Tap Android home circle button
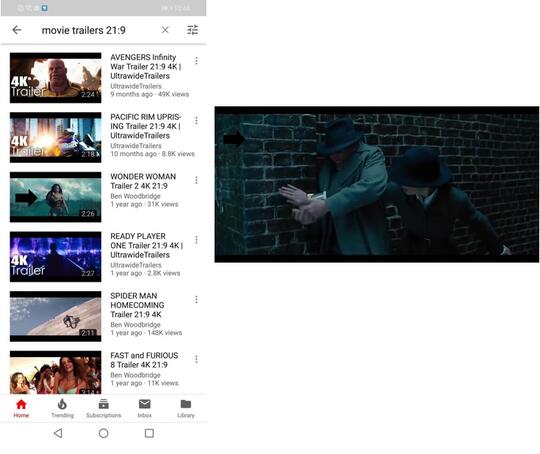 tap(103, 433)
